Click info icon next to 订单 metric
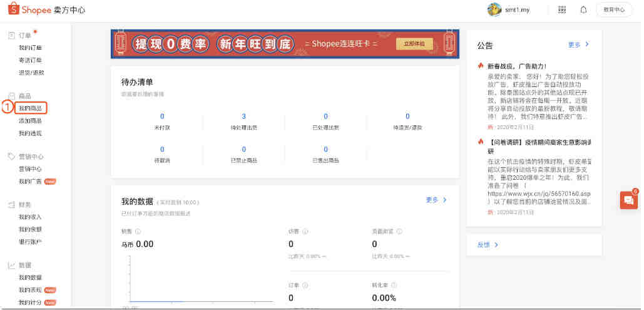The image size is (644, 310). 305,286
